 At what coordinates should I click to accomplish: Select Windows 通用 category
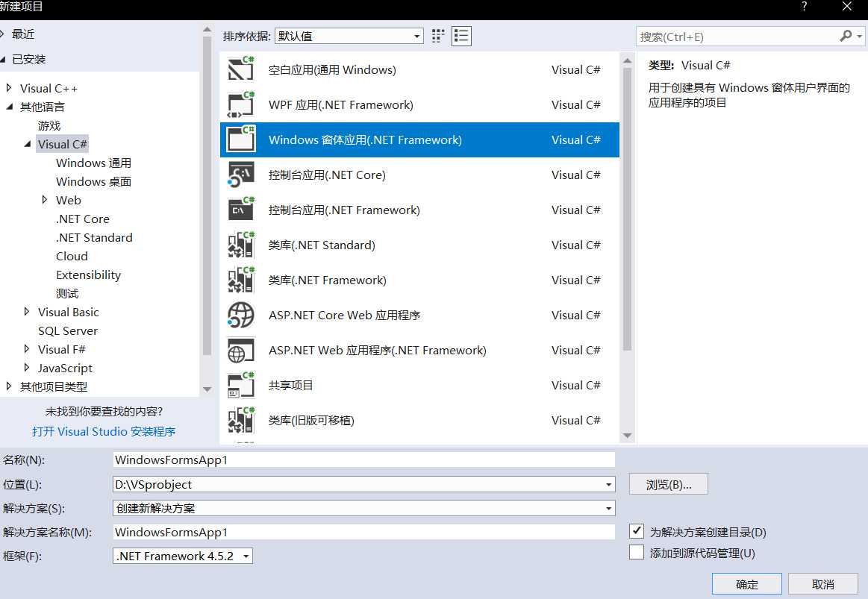tap(93, 163)
